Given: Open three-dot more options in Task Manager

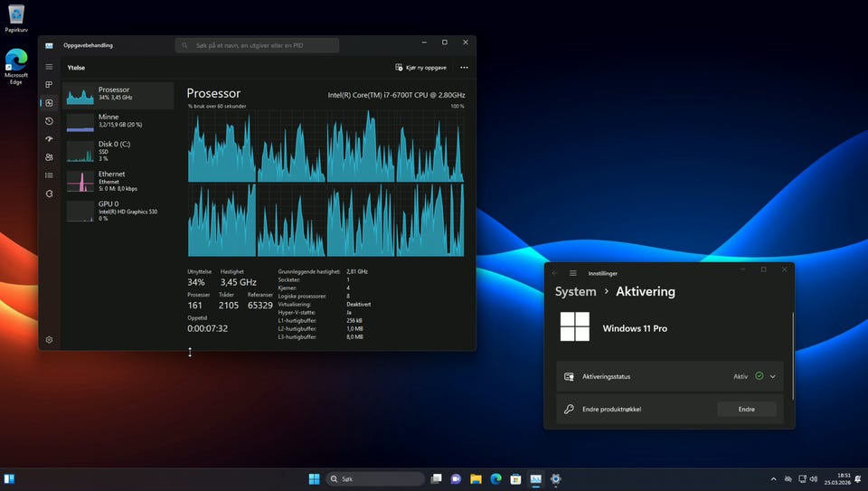Looking at the screenshot, I should [x=464, y=67].
